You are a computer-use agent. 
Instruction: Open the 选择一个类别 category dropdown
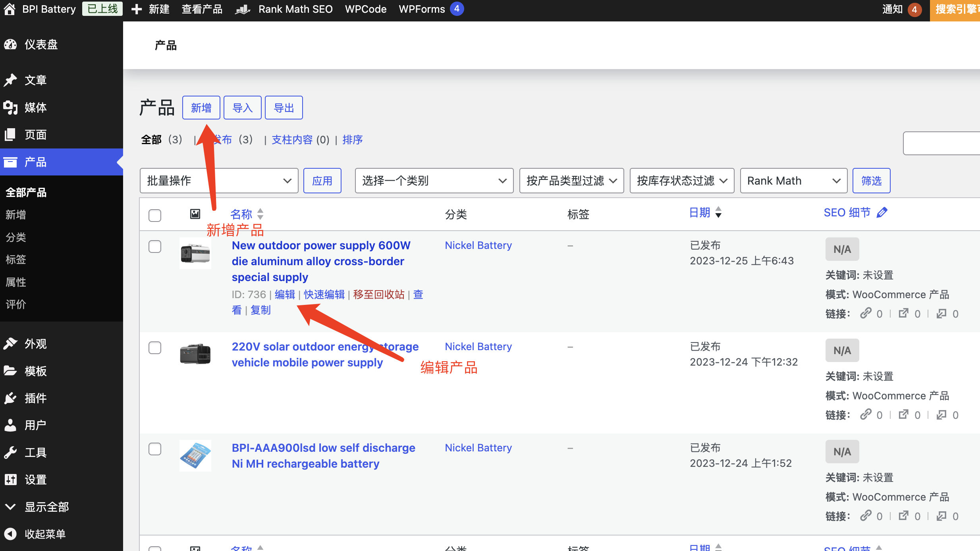click(434, 181)
